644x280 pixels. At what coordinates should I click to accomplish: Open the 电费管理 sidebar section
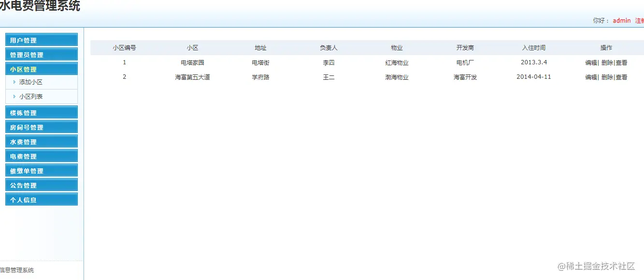[x=41, y=156]
